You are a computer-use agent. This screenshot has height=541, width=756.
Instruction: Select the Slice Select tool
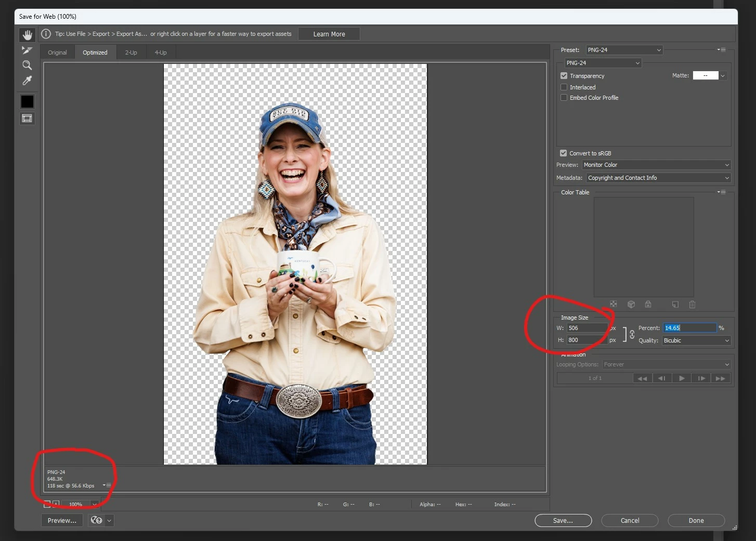click(x=27, y=50)
